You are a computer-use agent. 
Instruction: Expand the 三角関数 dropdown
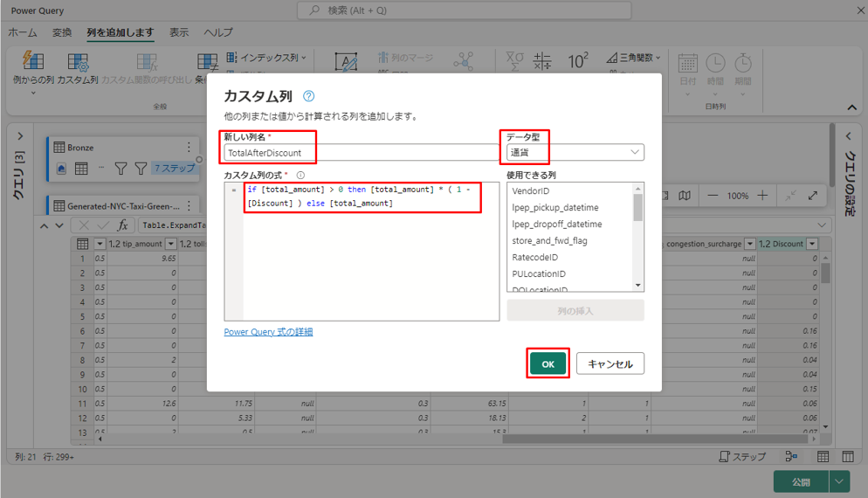coord(658,58)
